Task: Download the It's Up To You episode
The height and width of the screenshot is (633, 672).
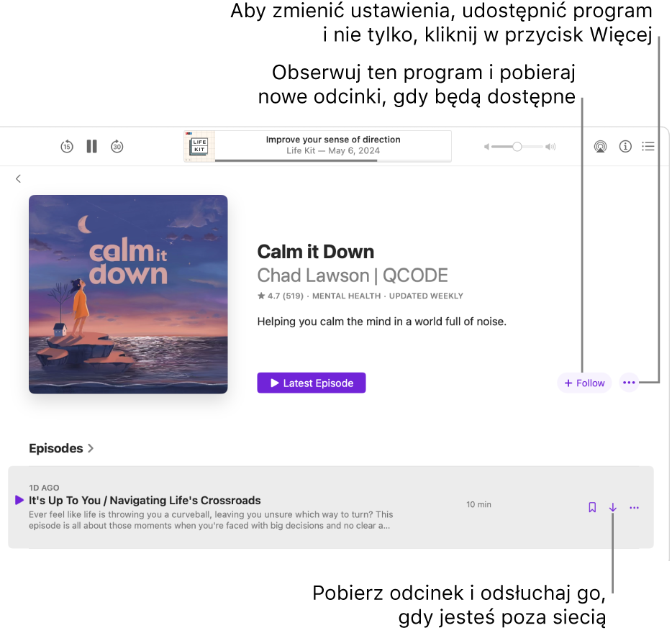Action: (x=613, y=507)
